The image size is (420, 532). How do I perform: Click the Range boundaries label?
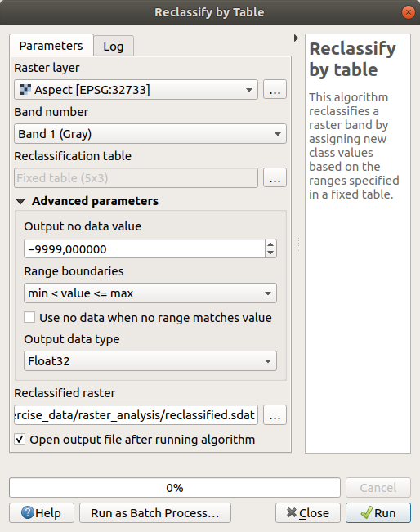coord(74,271)
